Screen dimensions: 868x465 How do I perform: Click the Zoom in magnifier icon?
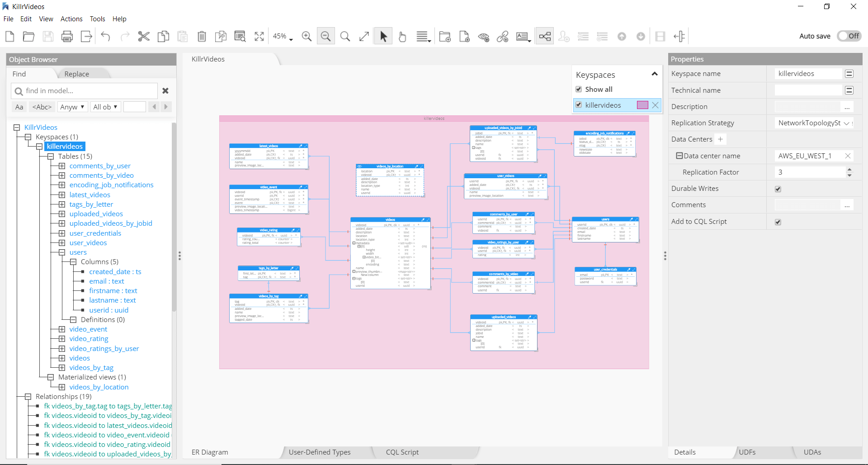pyautogui.click(x=307, y=37)
